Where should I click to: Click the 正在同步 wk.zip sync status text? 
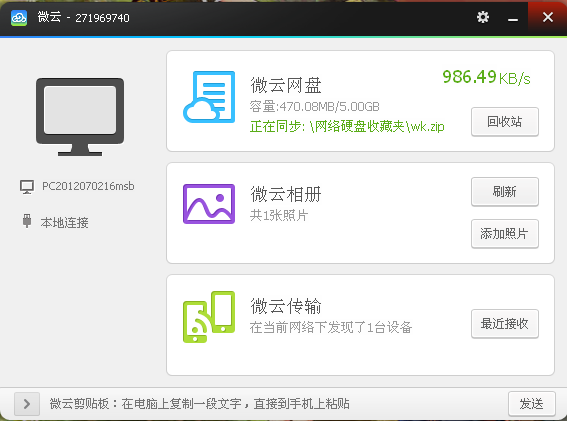(x=347, y=127)
